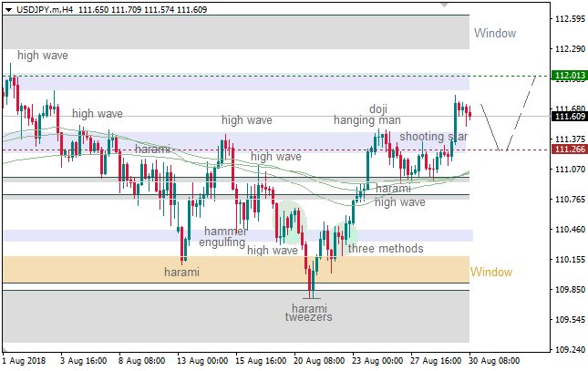Select the green 112.013 price tag

pyautogui.click(x=569, y=75)
